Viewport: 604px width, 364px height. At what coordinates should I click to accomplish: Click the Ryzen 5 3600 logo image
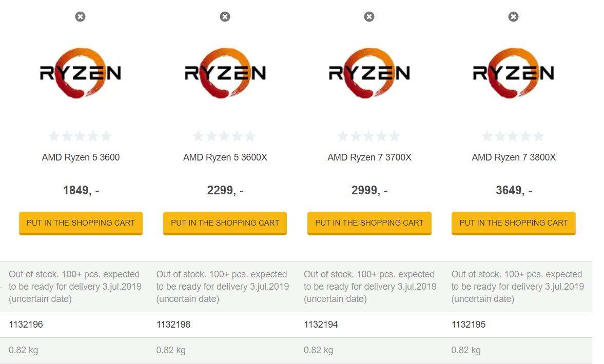(x=81, y=73)
